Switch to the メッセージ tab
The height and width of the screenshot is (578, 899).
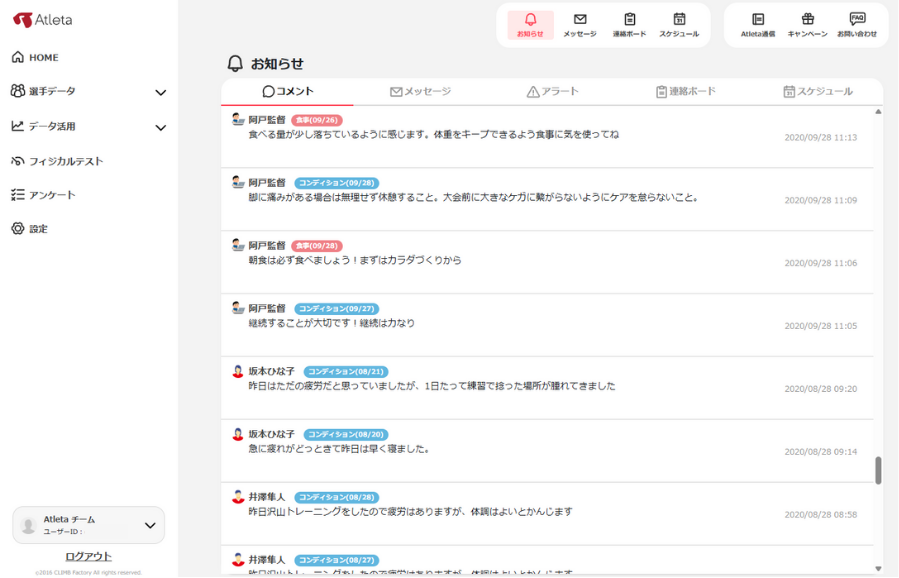pos(420,91)
